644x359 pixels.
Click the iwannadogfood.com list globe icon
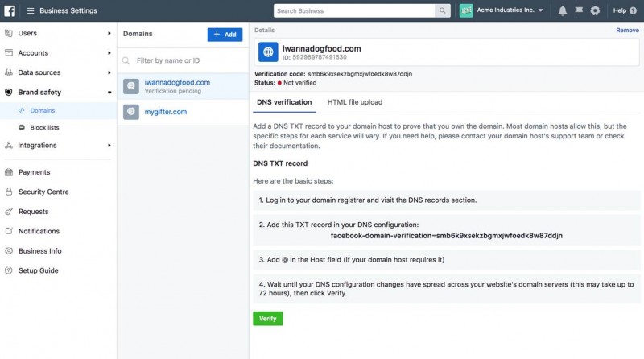coord(131,86)
